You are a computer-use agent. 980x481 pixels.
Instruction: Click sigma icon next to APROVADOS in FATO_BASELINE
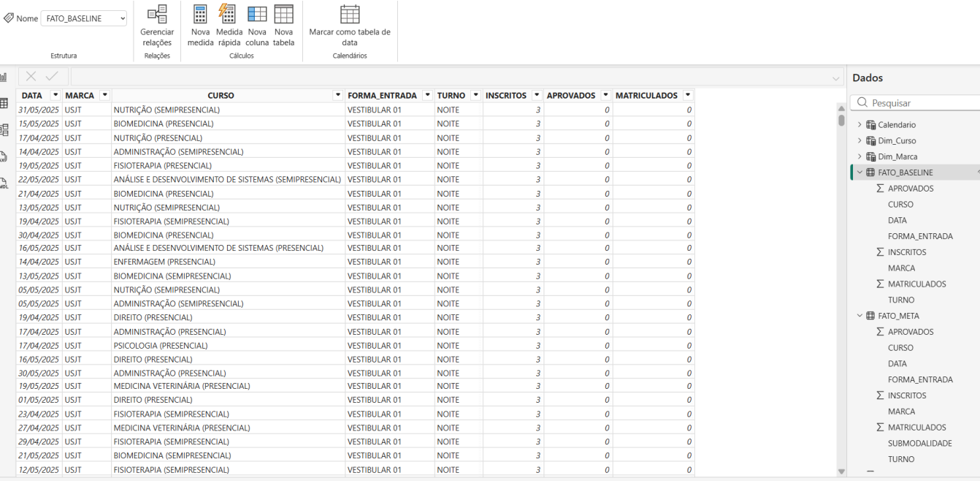point(880,189)
